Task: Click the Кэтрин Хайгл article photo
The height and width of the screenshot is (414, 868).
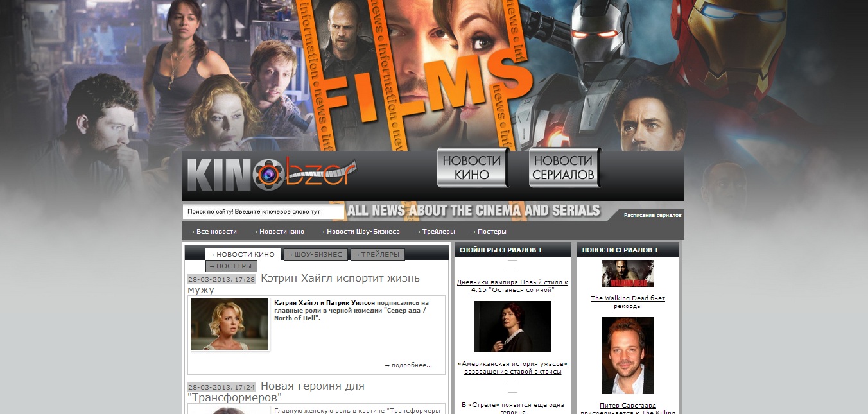Action: (229, 324)
